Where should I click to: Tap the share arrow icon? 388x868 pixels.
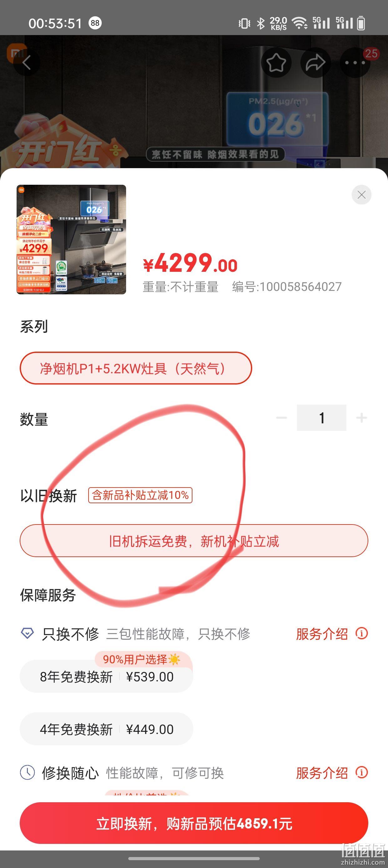pos(316,63)
